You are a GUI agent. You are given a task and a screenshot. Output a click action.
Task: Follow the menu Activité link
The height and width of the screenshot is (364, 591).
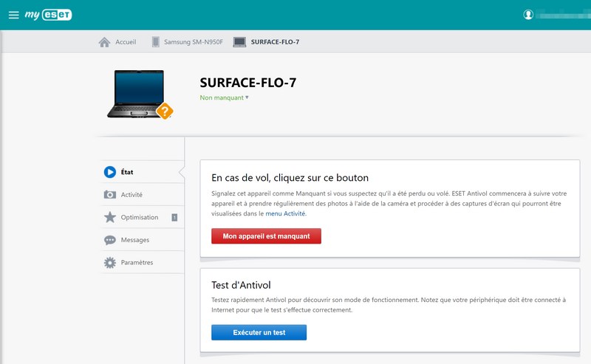click(286, 213)
